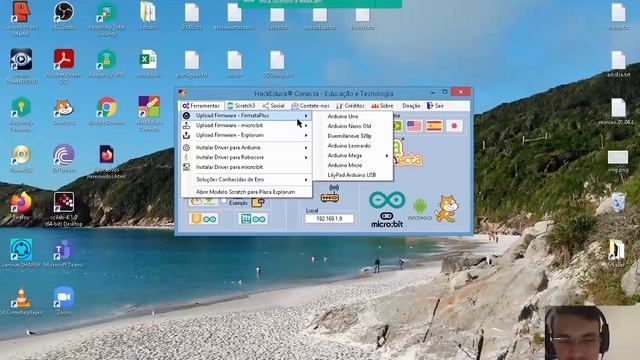Expand the Arduino Mega submenu arrow

click(387, 156)
